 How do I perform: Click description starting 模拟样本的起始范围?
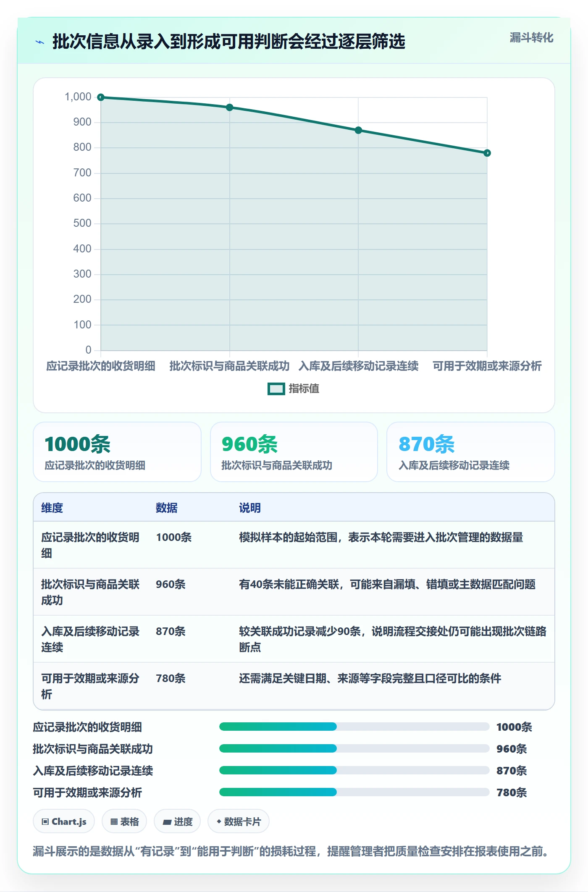381,538
